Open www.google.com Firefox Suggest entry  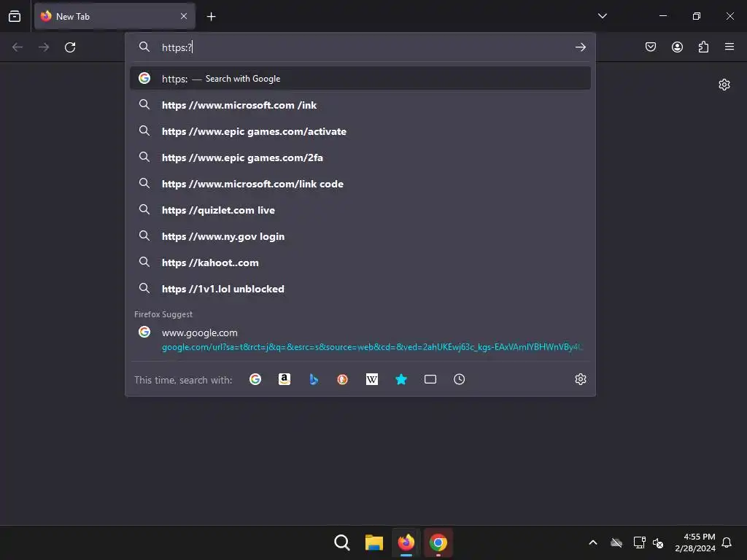[360, 339]
